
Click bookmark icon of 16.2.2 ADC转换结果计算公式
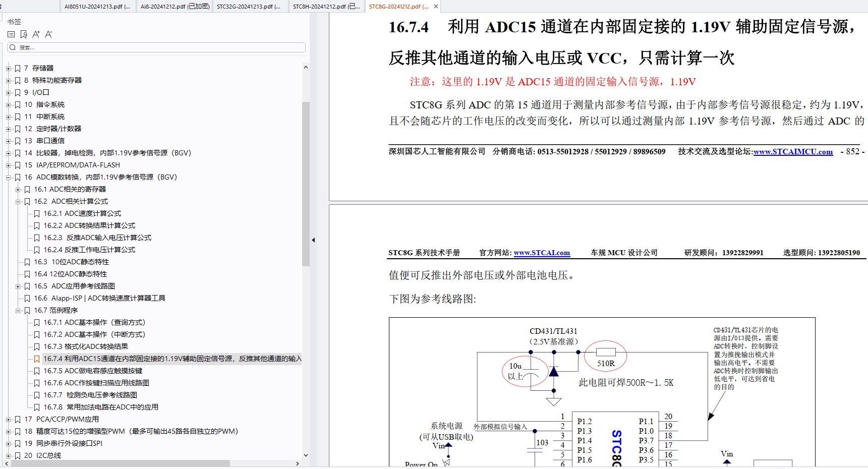coord(37,225)
